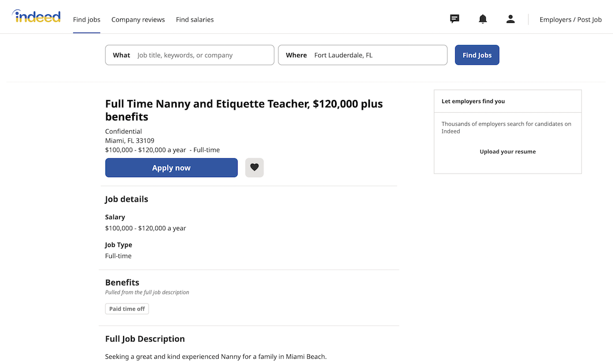Click Upload your resume
This screenshot has width=613, height=364.
(507, 152)
